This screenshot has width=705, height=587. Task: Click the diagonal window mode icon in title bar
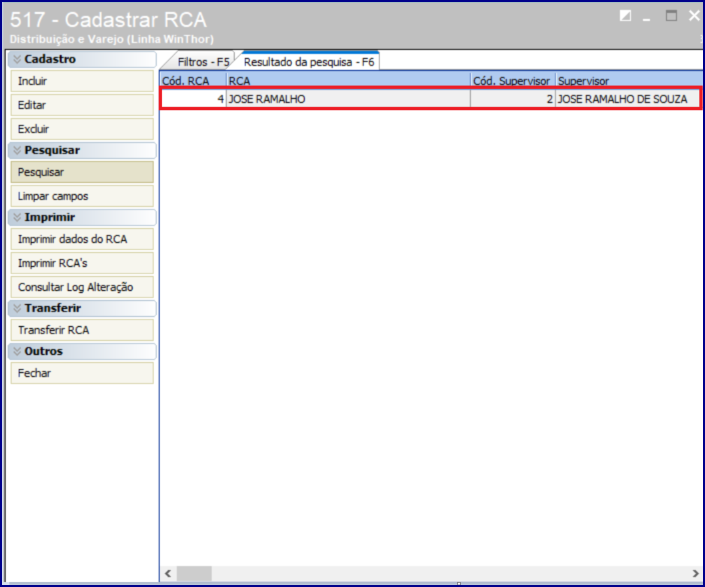625,16
